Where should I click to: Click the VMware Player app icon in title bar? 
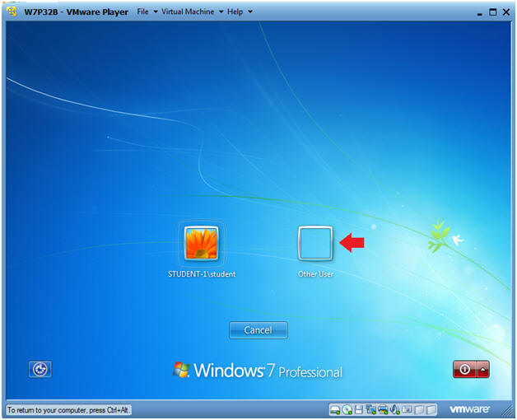pos(12,12)
